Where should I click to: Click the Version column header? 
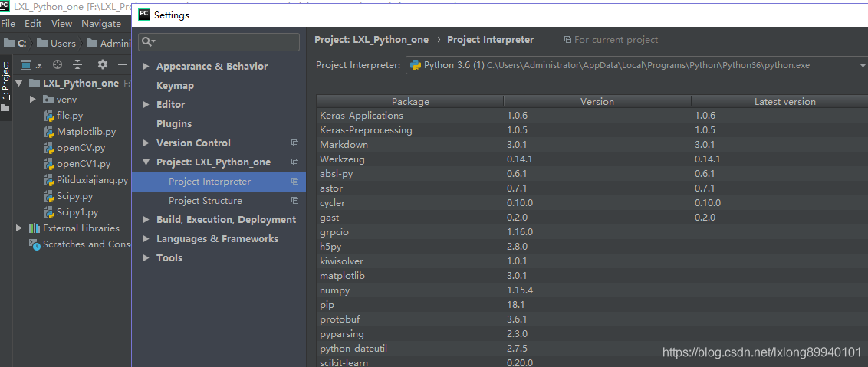pyautogui.click(x=597, y=101)
